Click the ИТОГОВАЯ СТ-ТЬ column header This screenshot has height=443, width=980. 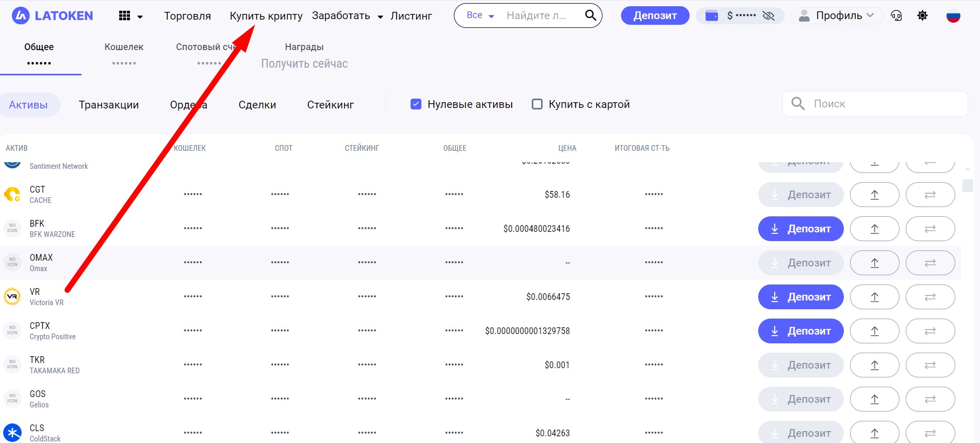[x=642, y=148]
